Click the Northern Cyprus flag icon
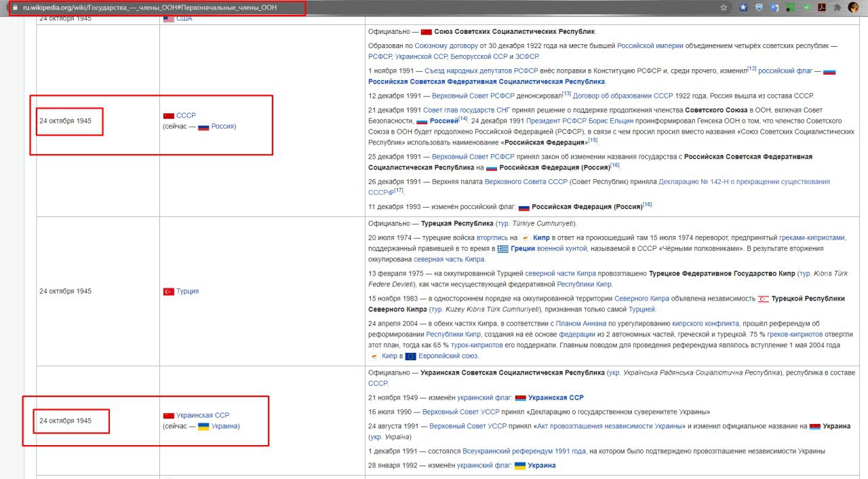This screenshot has height=479, width=868. click(763, 299)
